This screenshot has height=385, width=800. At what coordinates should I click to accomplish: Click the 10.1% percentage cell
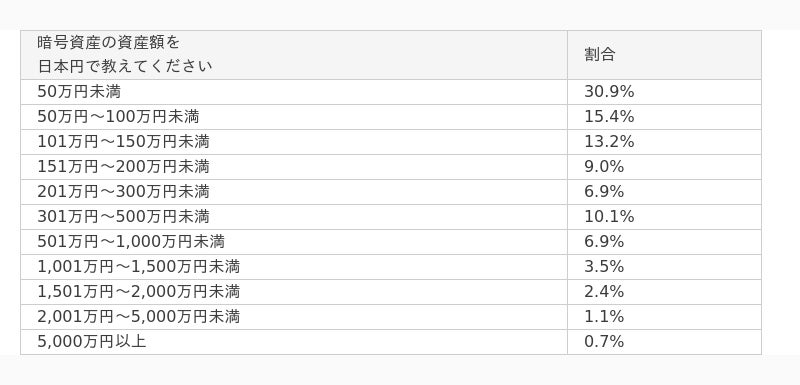[x=664, y=217]
